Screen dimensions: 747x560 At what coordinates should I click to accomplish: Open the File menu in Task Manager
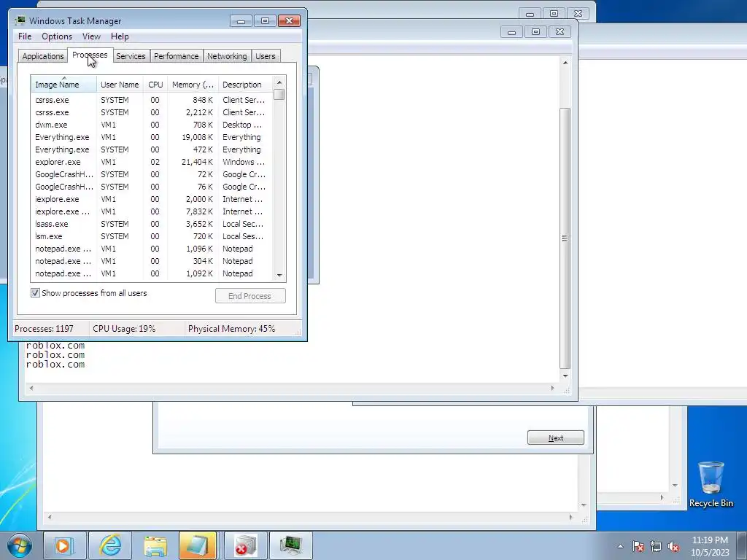(x=25, y=36)
